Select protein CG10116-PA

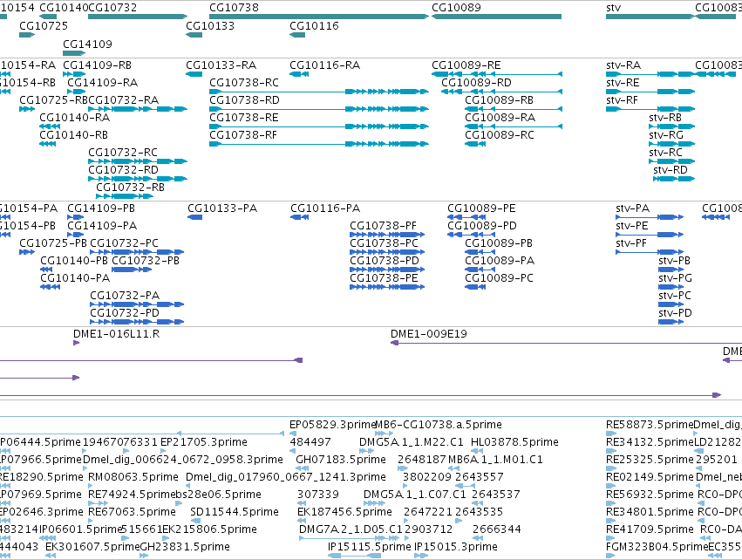click(300, 217)
